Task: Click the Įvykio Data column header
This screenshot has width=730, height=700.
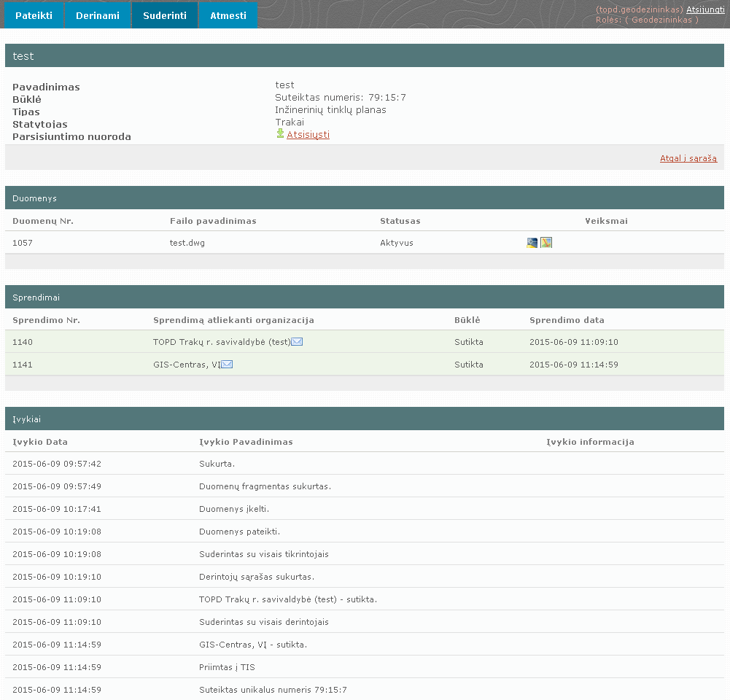Action: [x=40, y=442]
